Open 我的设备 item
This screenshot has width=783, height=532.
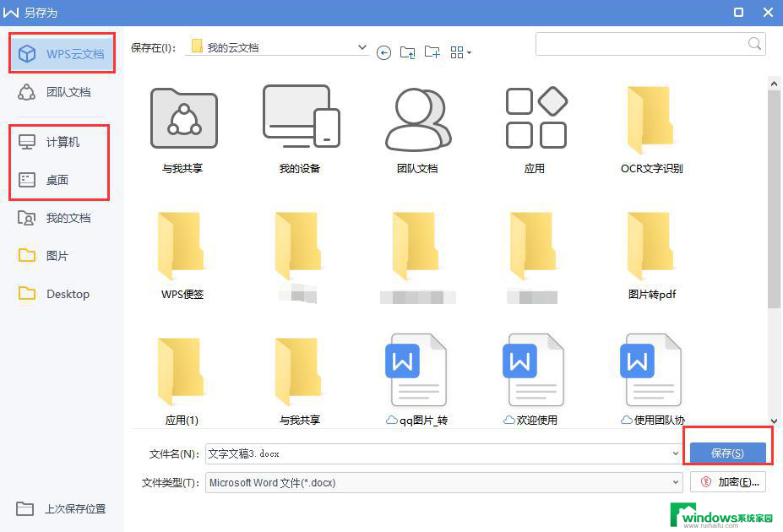[x=300, y=130]
